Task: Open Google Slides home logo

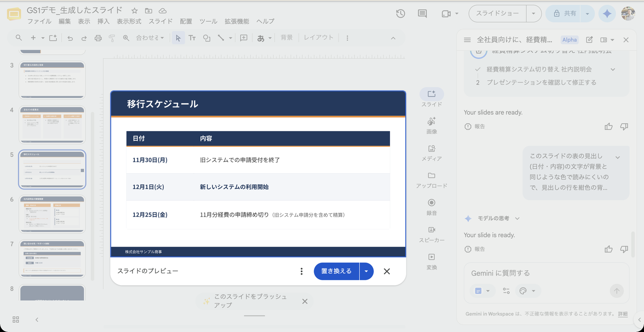Action: pyautogui.click(x=14, y=15)
